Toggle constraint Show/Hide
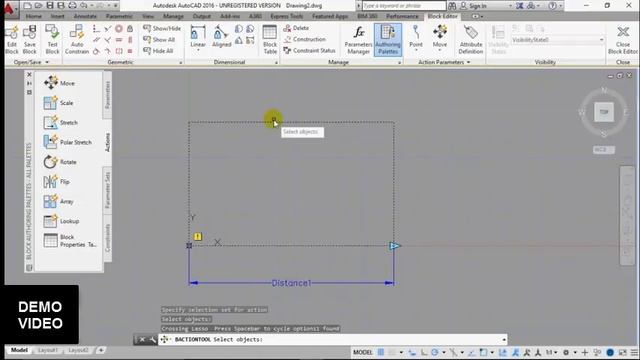 point(162,28)
